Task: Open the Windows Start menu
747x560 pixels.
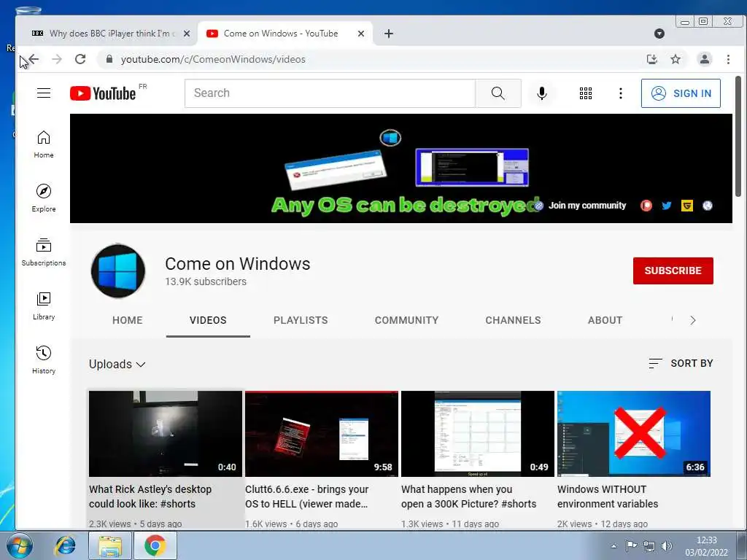Action: 19,545
